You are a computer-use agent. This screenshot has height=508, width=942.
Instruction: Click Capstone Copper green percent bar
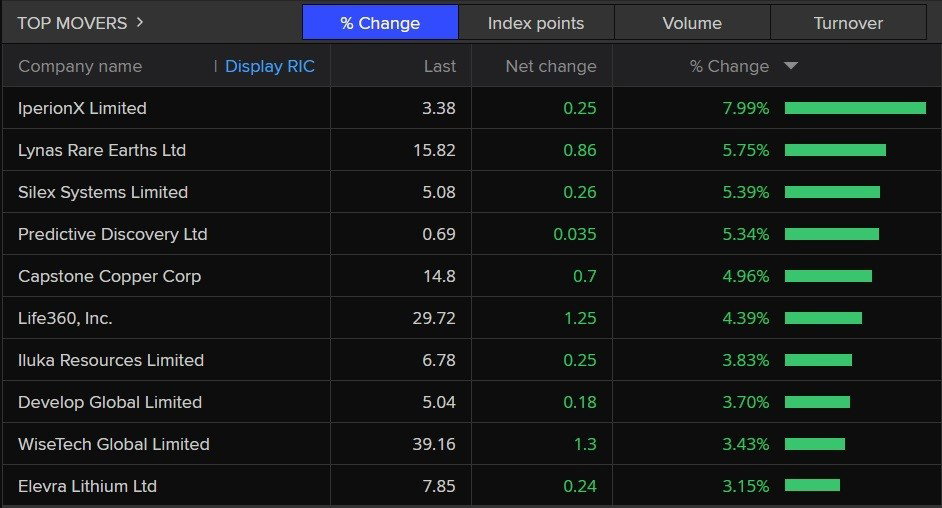click(828, 276)
